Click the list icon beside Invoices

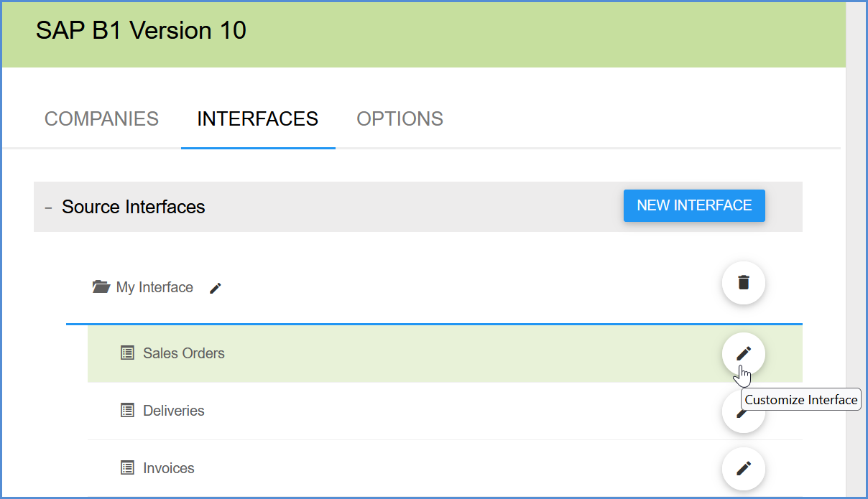click(127, 468)
